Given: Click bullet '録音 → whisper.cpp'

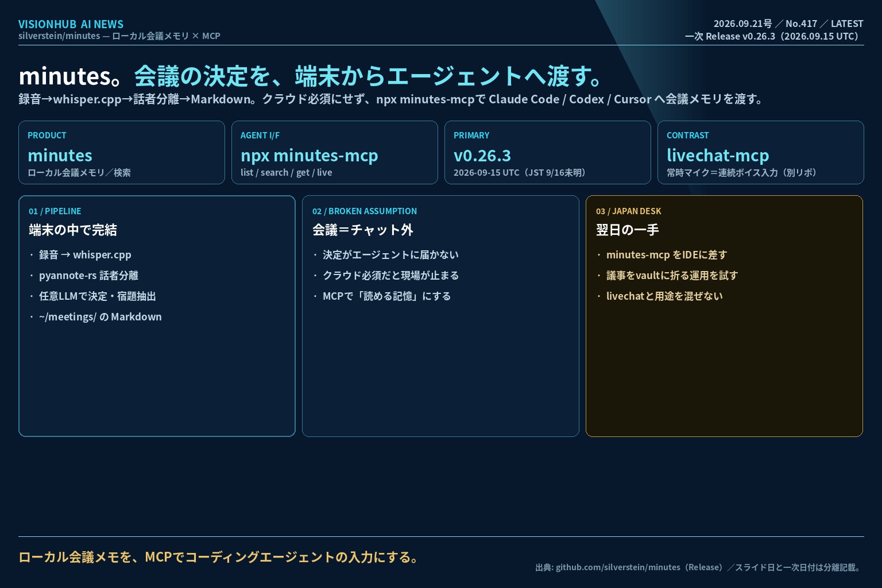Looking at the screenshot, I should coord(85,254).
